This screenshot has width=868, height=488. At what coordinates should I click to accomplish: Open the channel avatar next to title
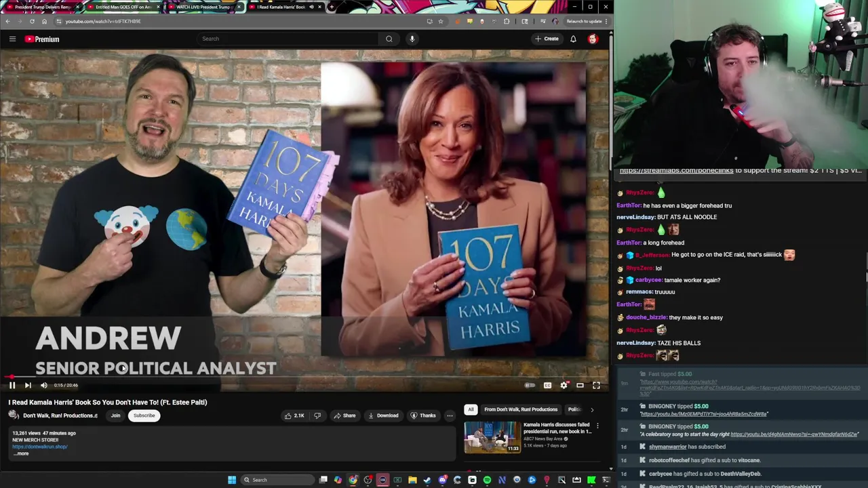[14, 415]
